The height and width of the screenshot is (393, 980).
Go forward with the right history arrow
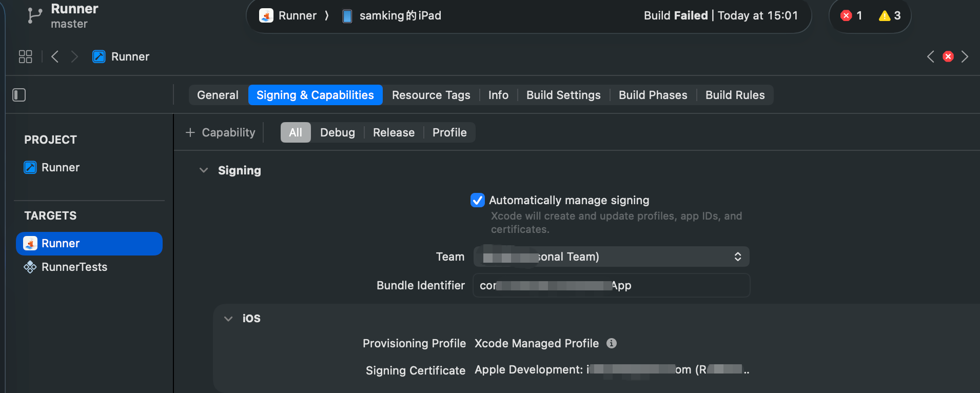pyautogui.click(x=74, y=56)
